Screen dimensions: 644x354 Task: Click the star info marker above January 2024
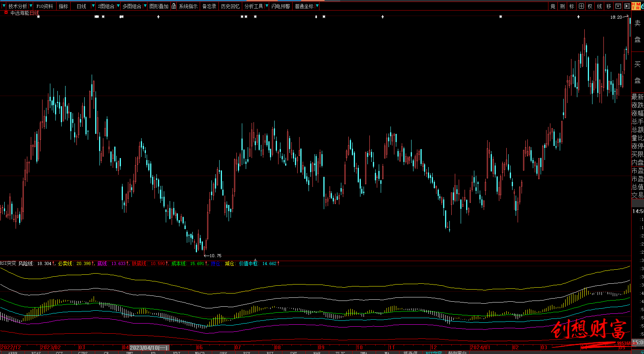[500, 17]
